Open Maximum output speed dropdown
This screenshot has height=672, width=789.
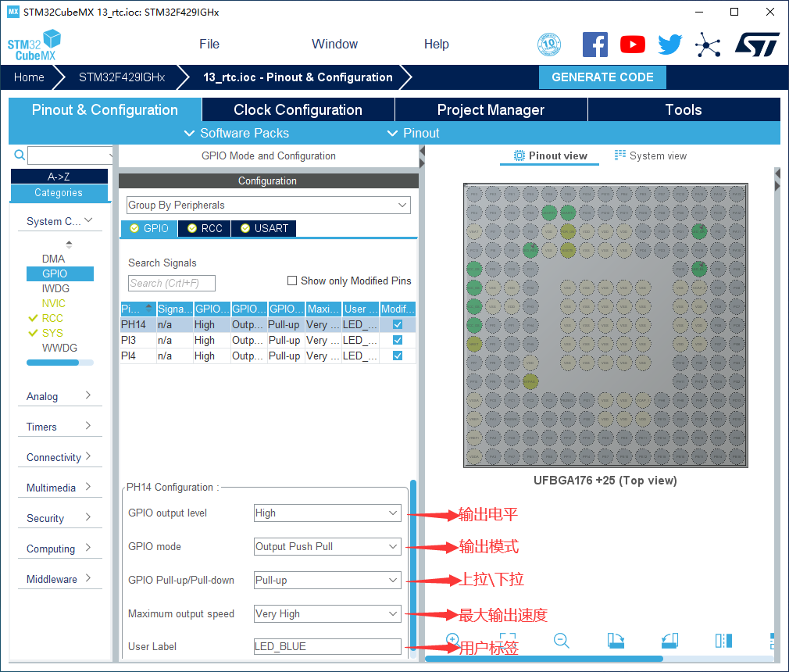(327, 614)
